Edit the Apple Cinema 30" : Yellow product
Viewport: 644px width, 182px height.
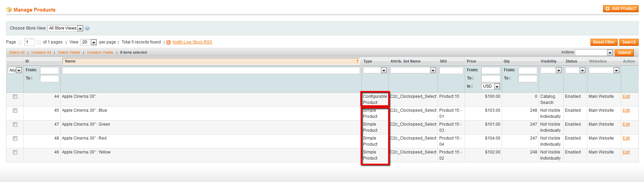click(x=626, y=152)
